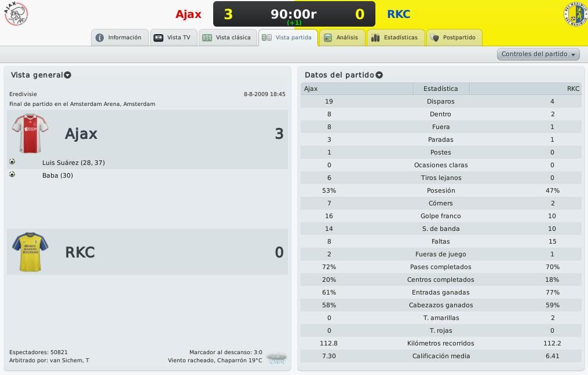Image resolution: width=588 pixels, height=375 pixels.
Task: Open the Análisis tab
Action: click(x=341, y=38)
